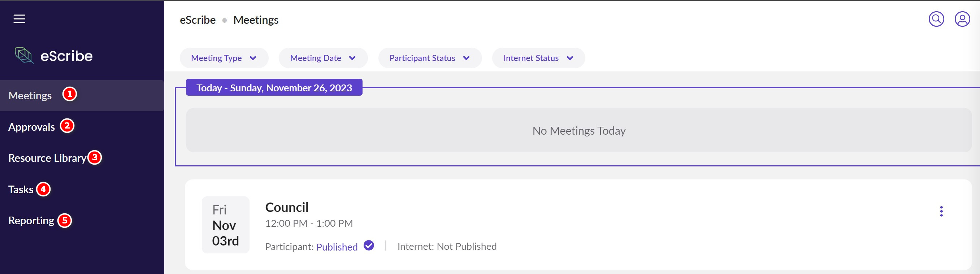
Task: Open the search magnifier icon
Action: (936, 19)
